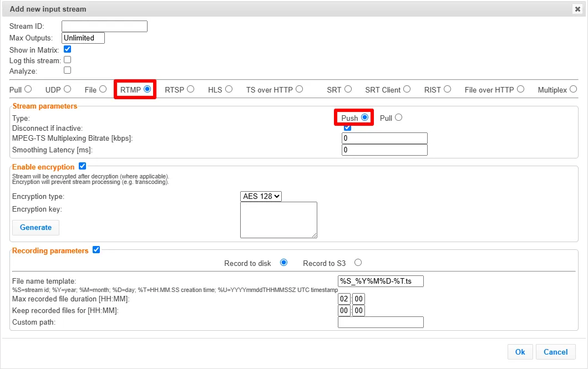588x369 pixels.
Task: Choose the Multiplex radio button
Action: 574,89
